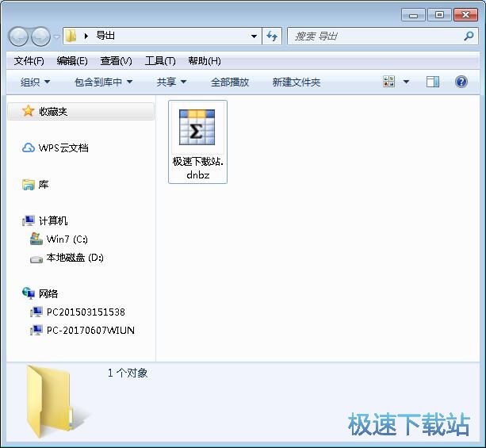Open the 共享 dropdown

(x=171, y=82)
